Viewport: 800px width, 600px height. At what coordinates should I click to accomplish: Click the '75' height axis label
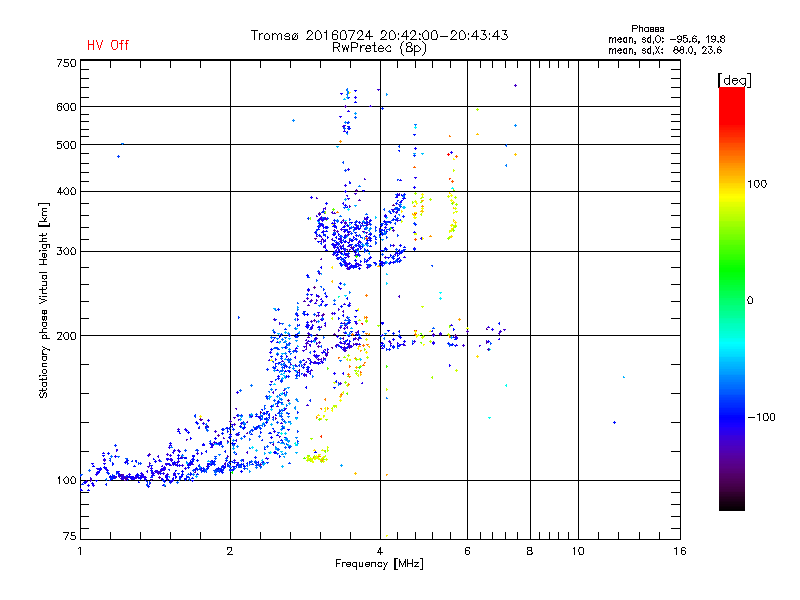[70, 536]
